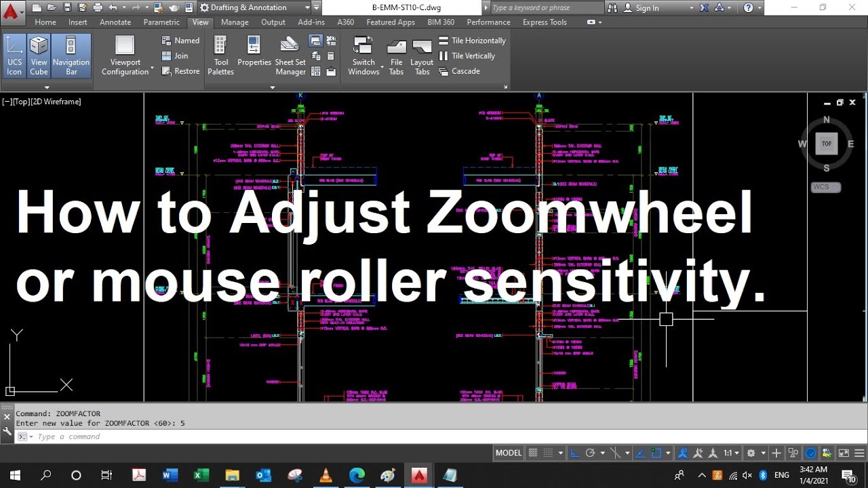Open the binoculars search icon
This screenshot has width=868, height=488.
coord(613,8)
